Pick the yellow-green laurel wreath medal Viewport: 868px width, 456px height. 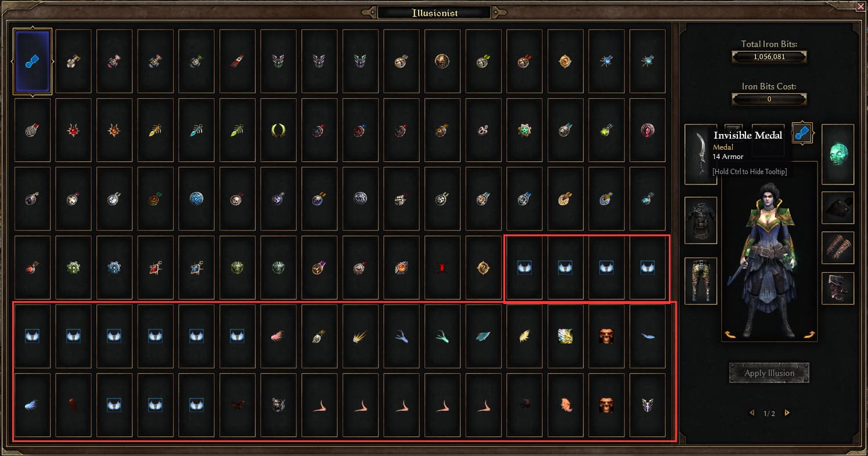tap(279, 130)
